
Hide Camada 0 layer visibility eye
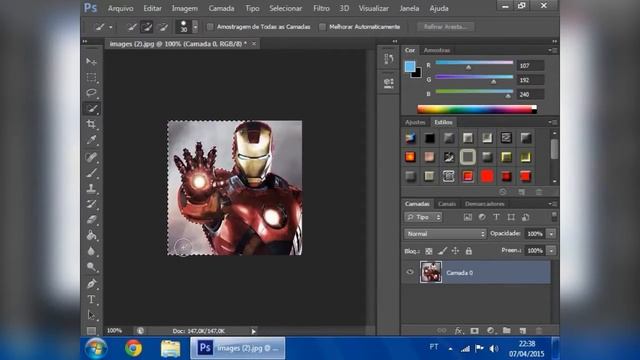point(410,272)
